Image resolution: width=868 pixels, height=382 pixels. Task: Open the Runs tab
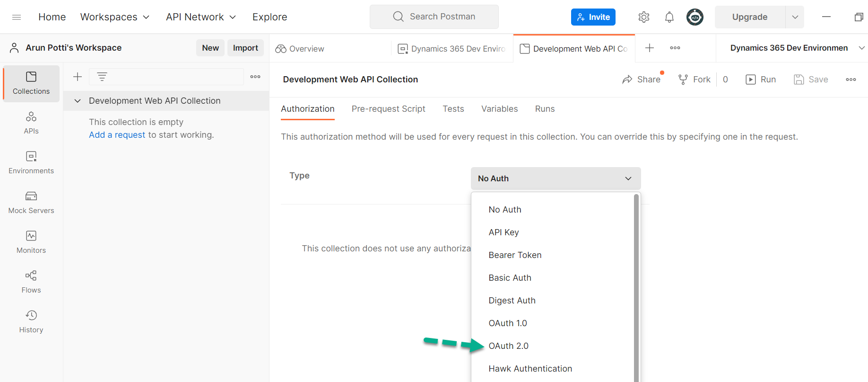pos(545,109)
